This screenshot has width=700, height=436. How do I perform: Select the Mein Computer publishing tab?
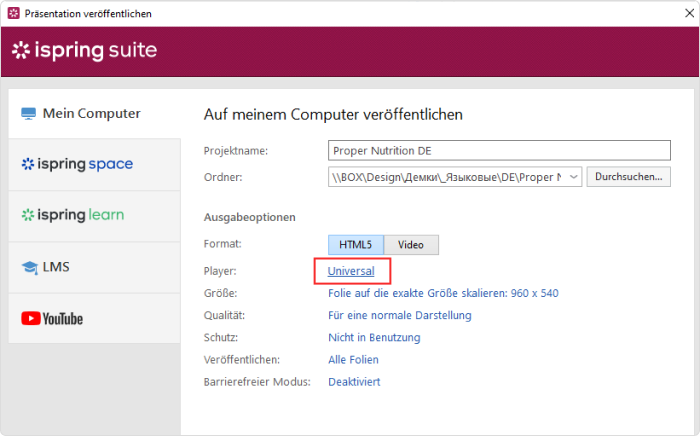pos(94,113)
